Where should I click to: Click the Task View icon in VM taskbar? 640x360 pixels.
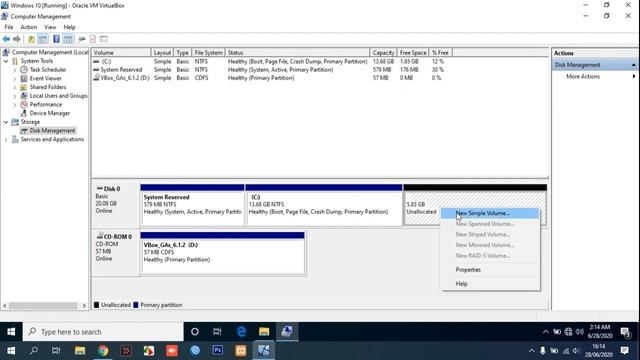coord(217,331)
